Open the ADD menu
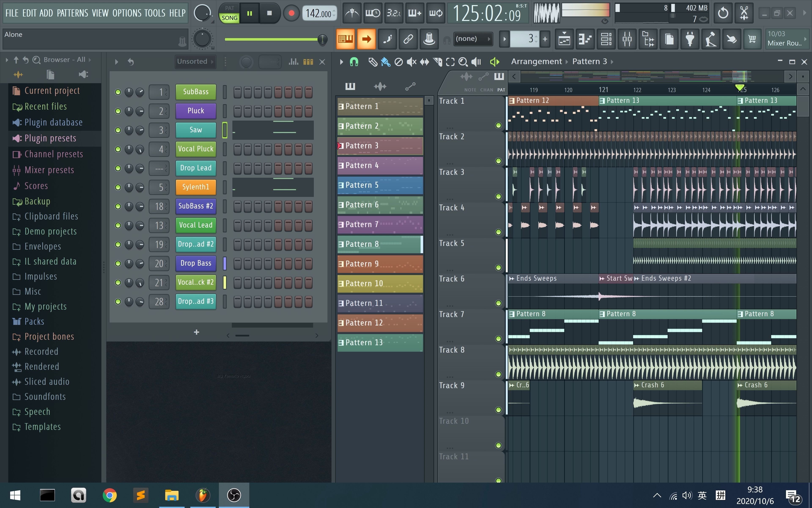This screenshot has width=812, height=508. point(46,13)
